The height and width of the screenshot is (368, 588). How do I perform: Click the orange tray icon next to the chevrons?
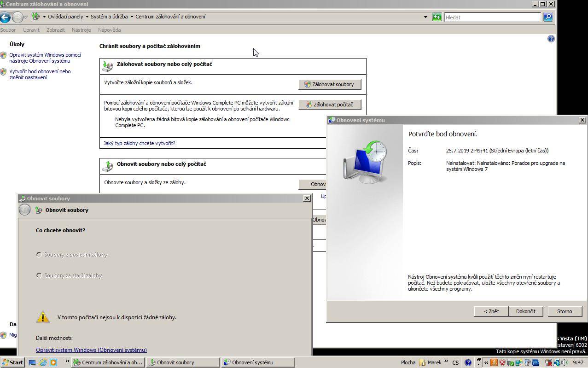(x=494, y=362)
